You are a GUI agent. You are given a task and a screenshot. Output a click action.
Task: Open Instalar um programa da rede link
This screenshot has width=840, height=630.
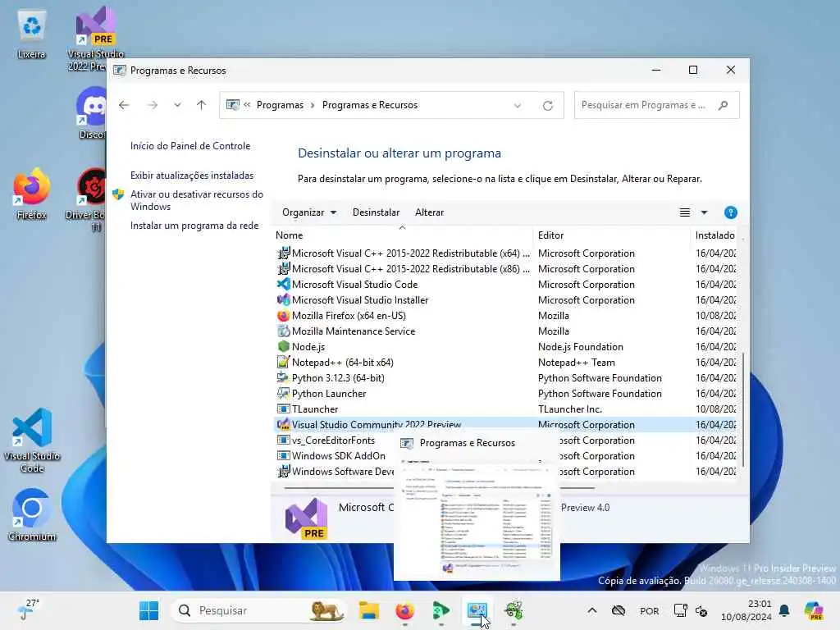pyautogui.click(x=194, y=226)
